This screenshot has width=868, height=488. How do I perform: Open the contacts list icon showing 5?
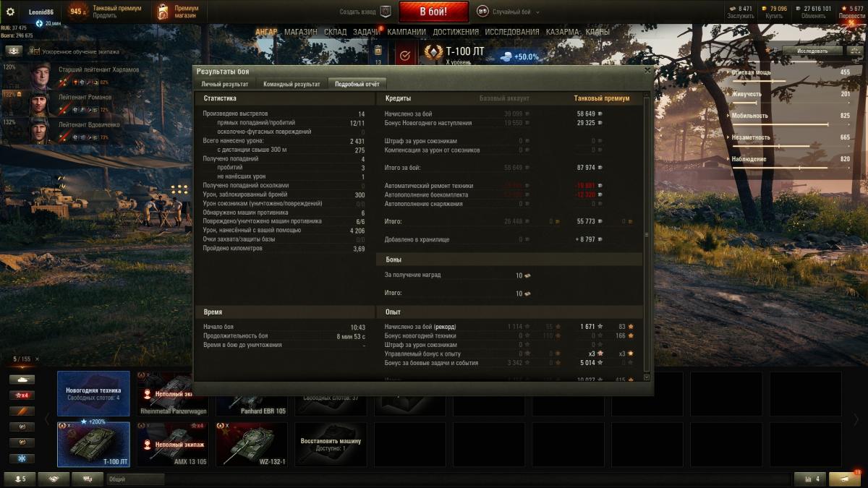19,479
